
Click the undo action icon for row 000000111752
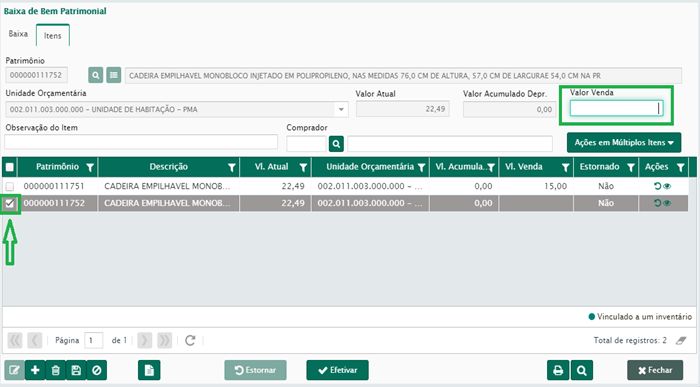(x=658, y=203)
